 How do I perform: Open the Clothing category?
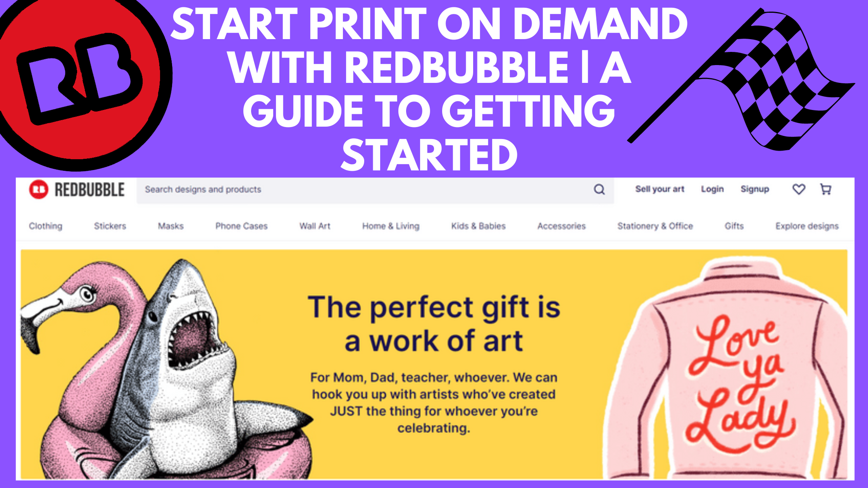(46, 226)
